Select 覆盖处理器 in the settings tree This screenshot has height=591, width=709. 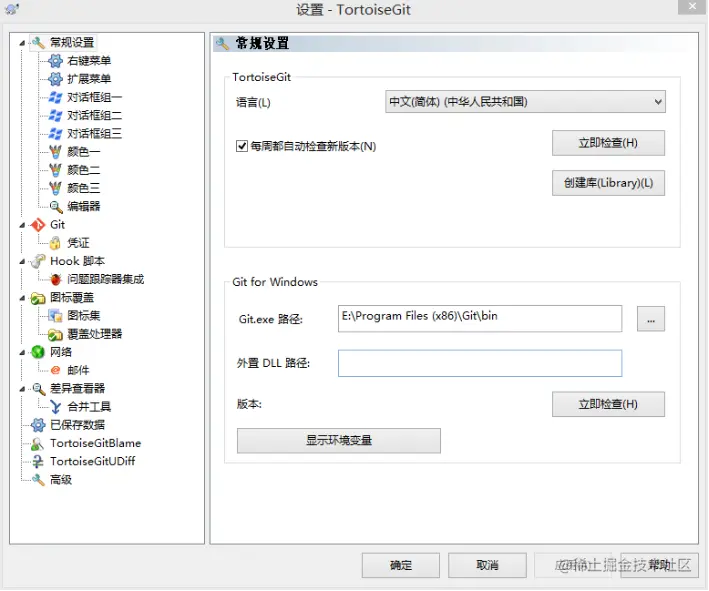click(95, 334)
